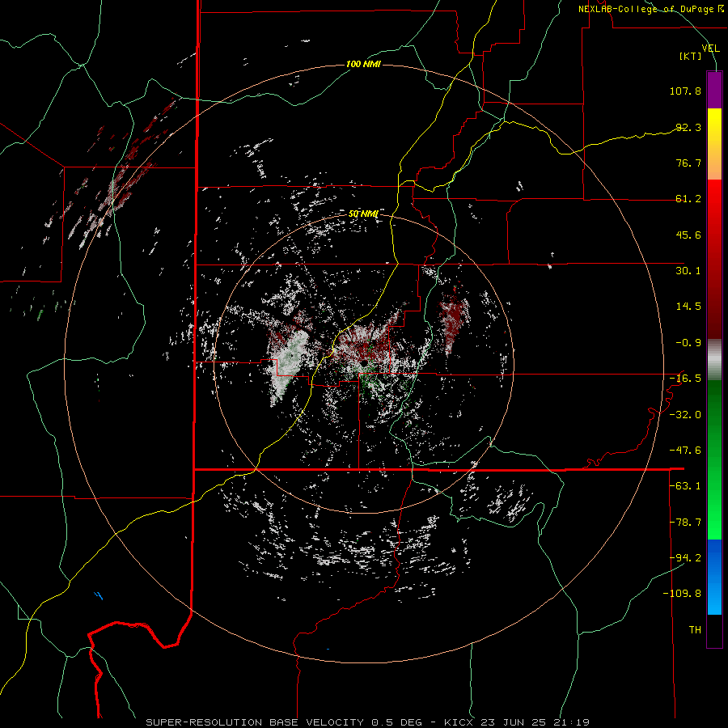Click the 30.1 velocity scale value
The image size is (728, 728).
[688, 271]
